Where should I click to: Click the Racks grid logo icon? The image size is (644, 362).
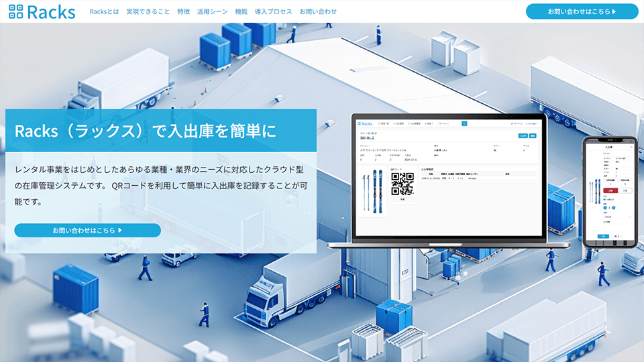click(x=15, y=11)
